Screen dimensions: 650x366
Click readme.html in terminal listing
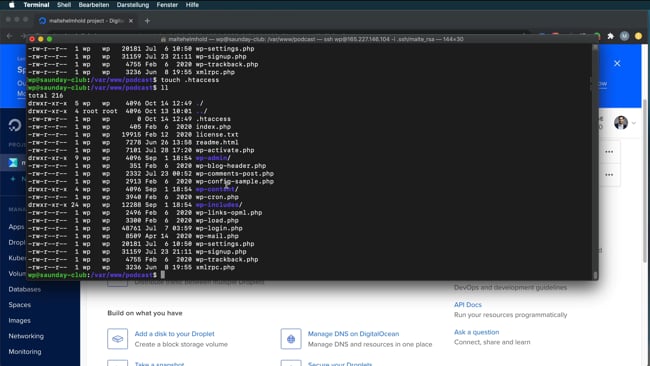pos(217,142)
